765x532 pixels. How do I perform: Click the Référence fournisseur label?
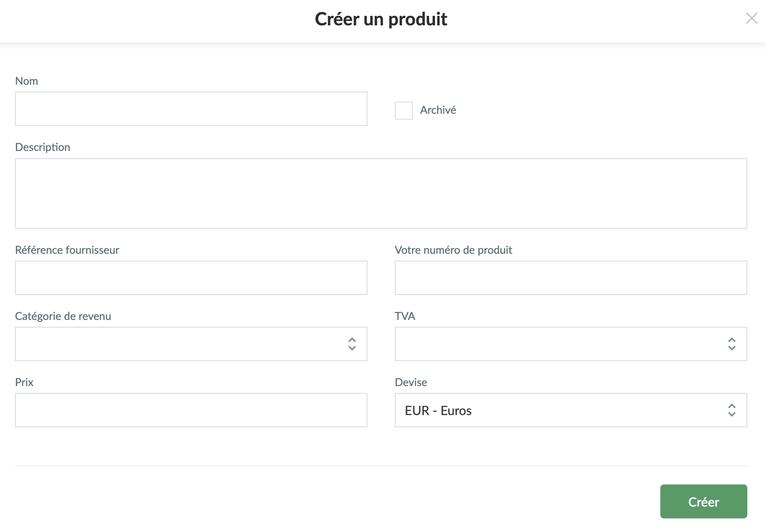pos(67,250)
